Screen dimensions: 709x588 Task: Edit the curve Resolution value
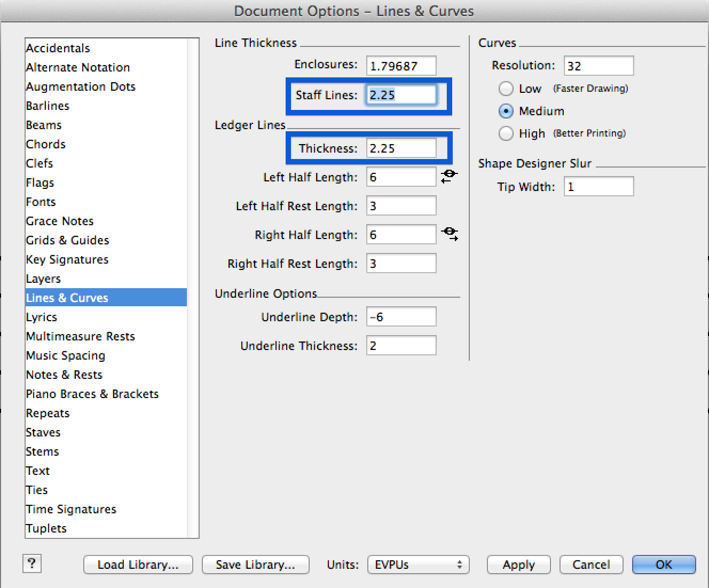pyautogui.click(x=598, y=65)
